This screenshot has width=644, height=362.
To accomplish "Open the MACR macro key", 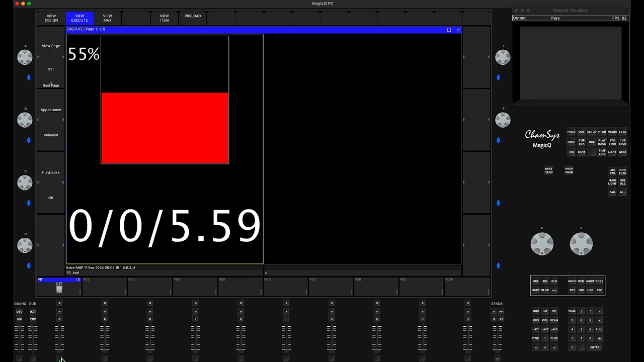I will 612,152.
